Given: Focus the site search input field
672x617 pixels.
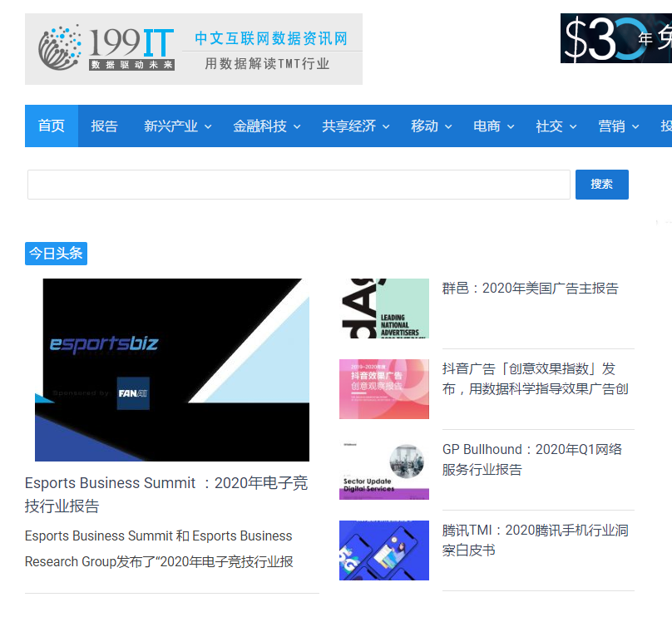Looking at the screenshot, I should pyautogui.click(x=299, y=185).
